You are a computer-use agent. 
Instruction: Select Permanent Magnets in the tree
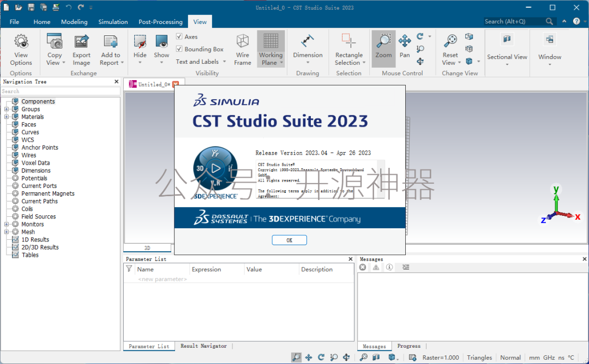48,193
